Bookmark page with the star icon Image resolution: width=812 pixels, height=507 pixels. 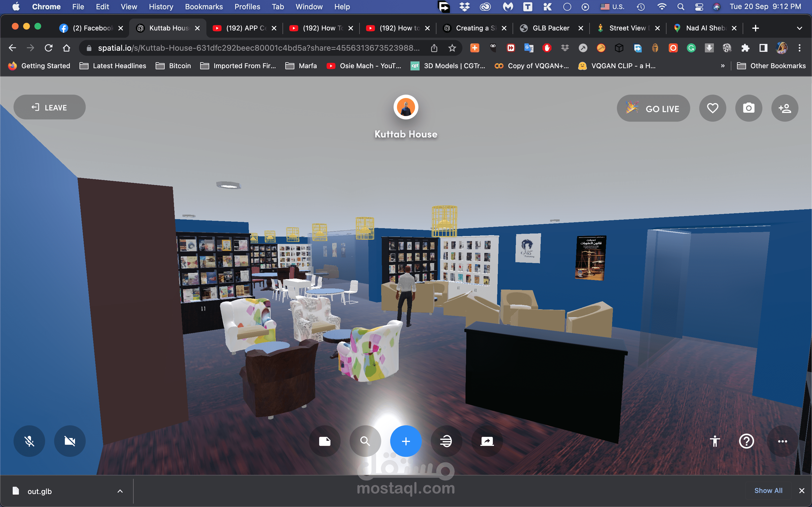point(452,48)
